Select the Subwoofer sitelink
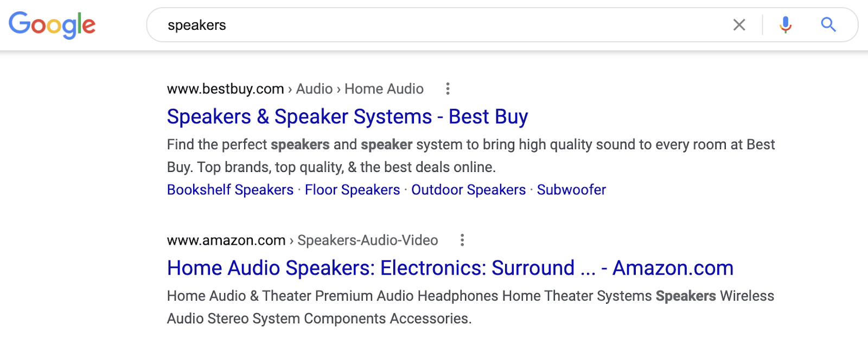This screenshot has height=344, width=868. [x=571, y=190]
